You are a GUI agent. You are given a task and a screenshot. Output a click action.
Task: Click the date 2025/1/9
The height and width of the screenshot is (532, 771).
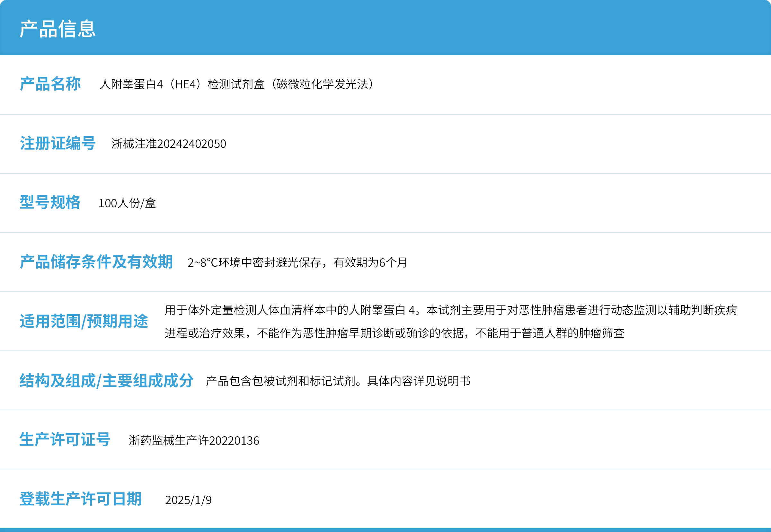tap(188, 500)
